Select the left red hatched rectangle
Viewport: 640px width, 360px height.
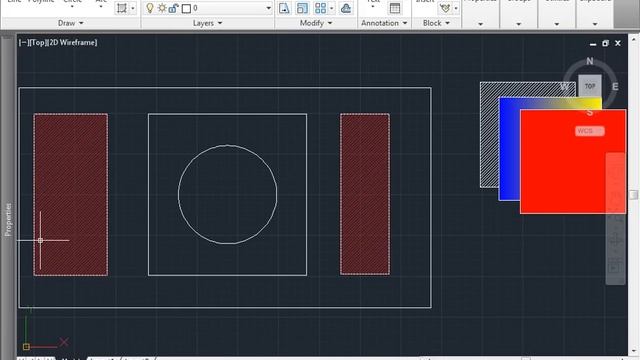click(71, 195)
